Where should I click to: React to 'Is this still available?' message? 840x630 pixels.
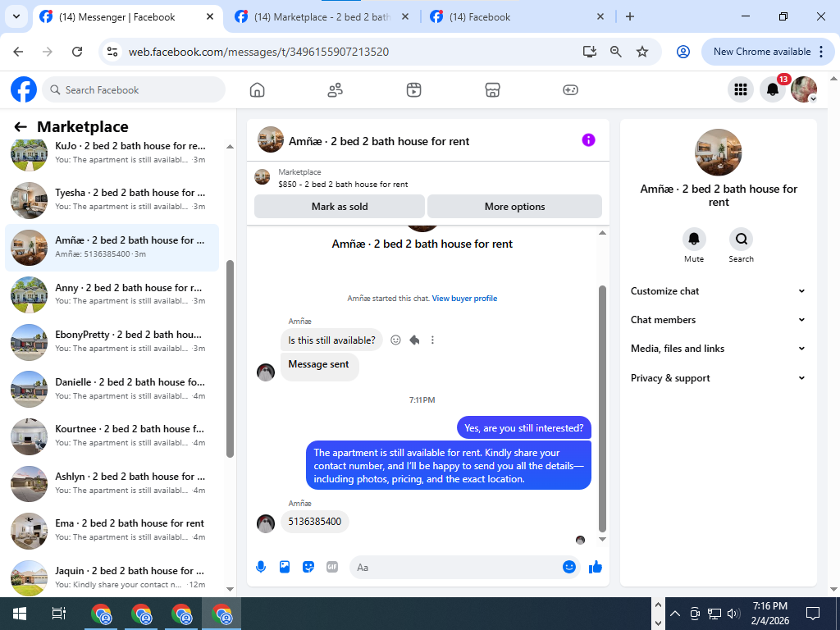pyautogui.click(x=395, y=340)
